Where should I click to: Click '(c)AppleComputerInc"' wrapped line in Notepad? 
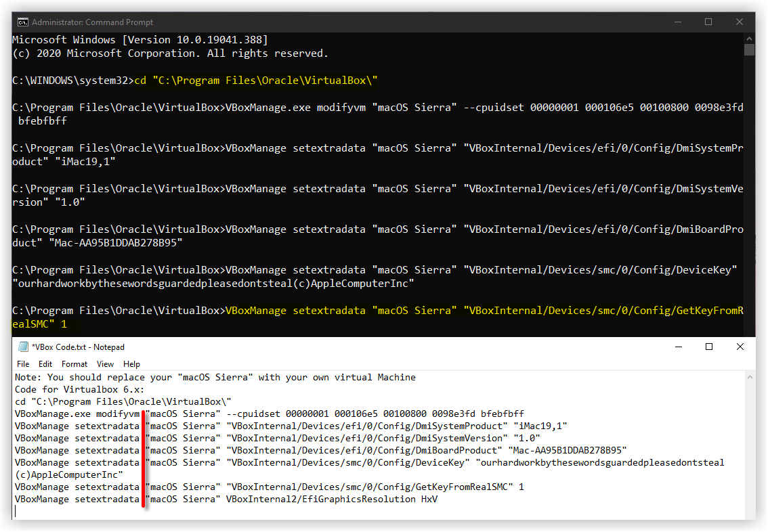[69, 475]
